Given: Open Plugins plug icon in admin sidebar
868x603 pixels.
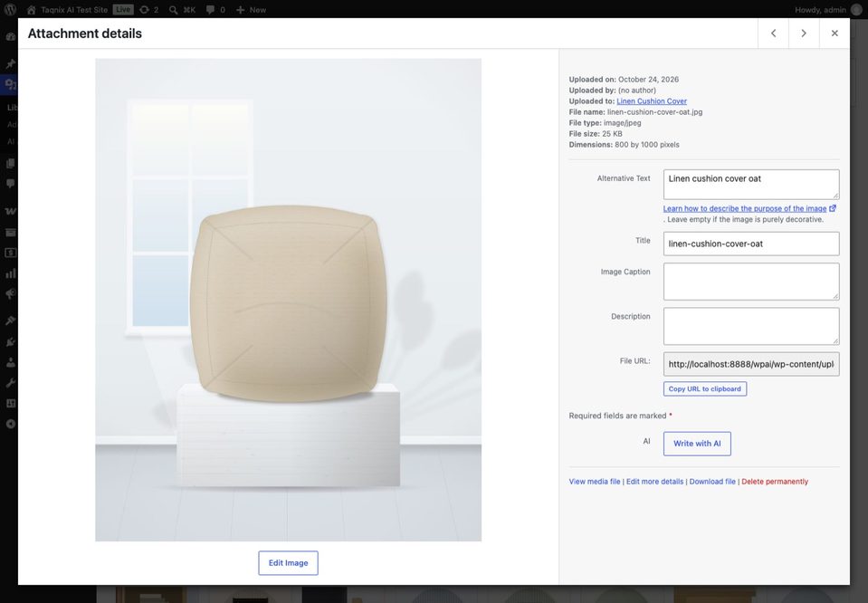Looking at the screenshot, I should [10, 342].
